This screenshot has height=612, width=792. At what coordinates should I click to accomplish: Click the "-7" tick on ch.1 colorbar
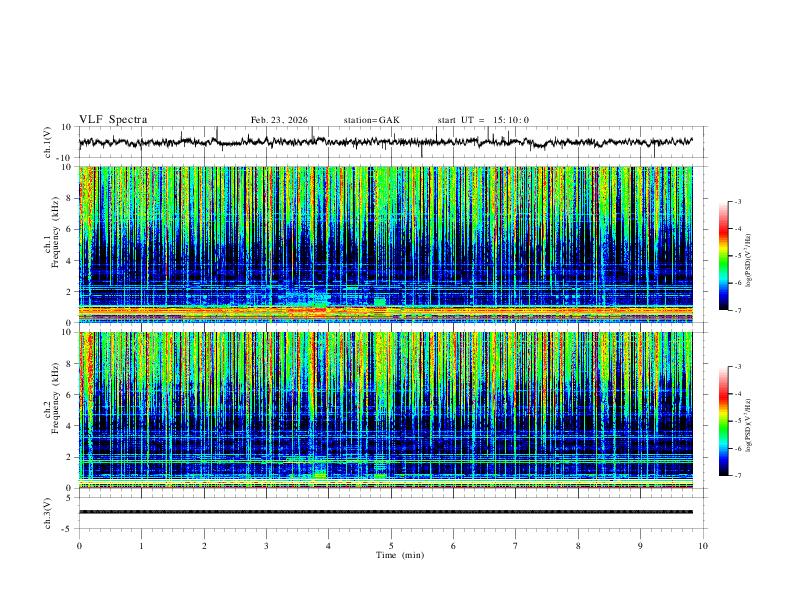click(737, 310)
